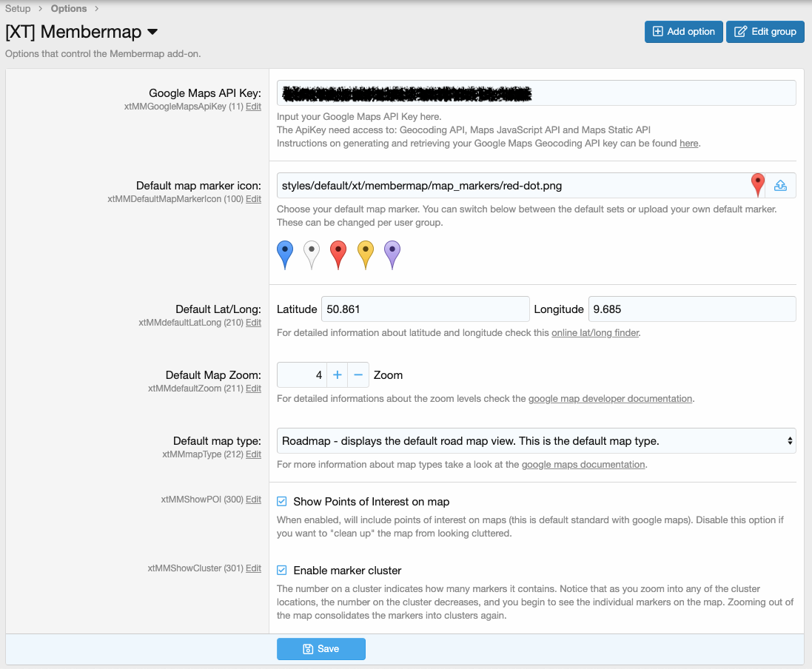Viewport: 812px width, 669px height.
Task: Decrease zoom with the minus button
Action: pos(358,375)
